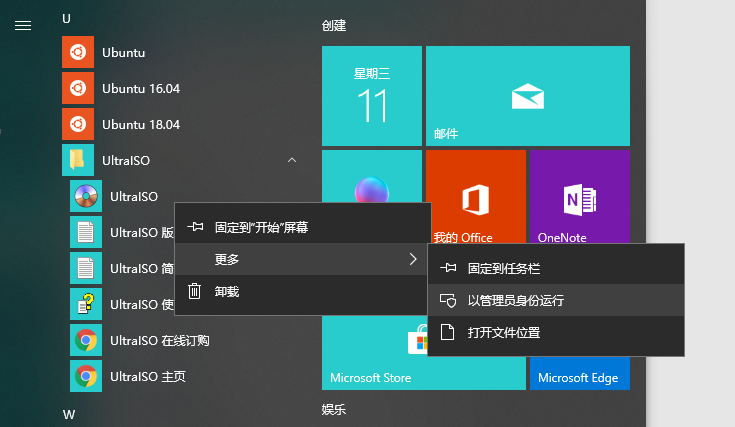The width and height of the screenshot is (735, 427).
Task: Select 固定到"开始"屏幕 in context menu
Action: 302,227
